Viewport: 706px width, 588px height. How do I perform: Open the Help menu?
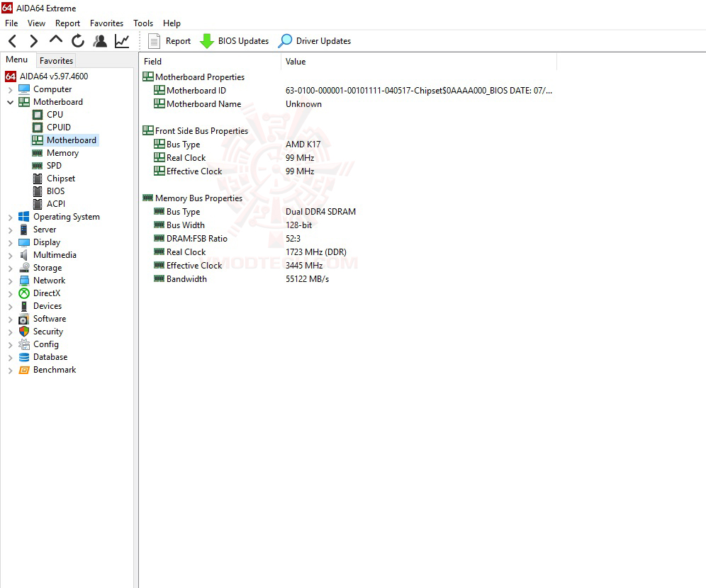172,23
